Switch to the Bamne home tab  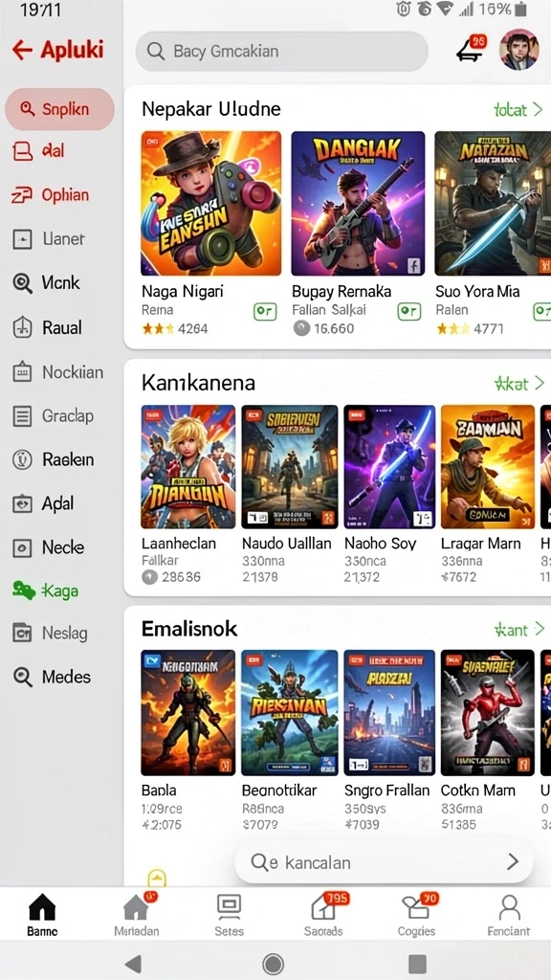pos(42,915)
